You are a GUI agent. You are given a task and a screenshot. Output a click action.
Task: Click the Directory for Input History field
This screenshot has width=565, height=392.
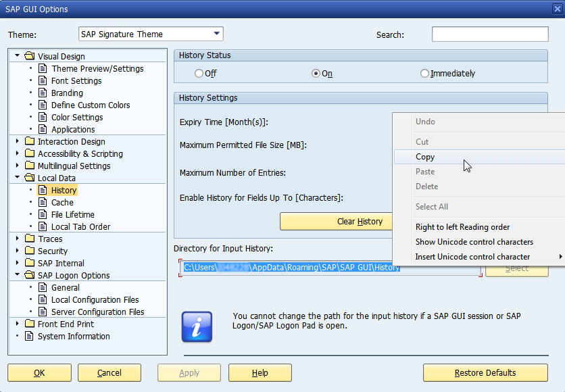330,268
